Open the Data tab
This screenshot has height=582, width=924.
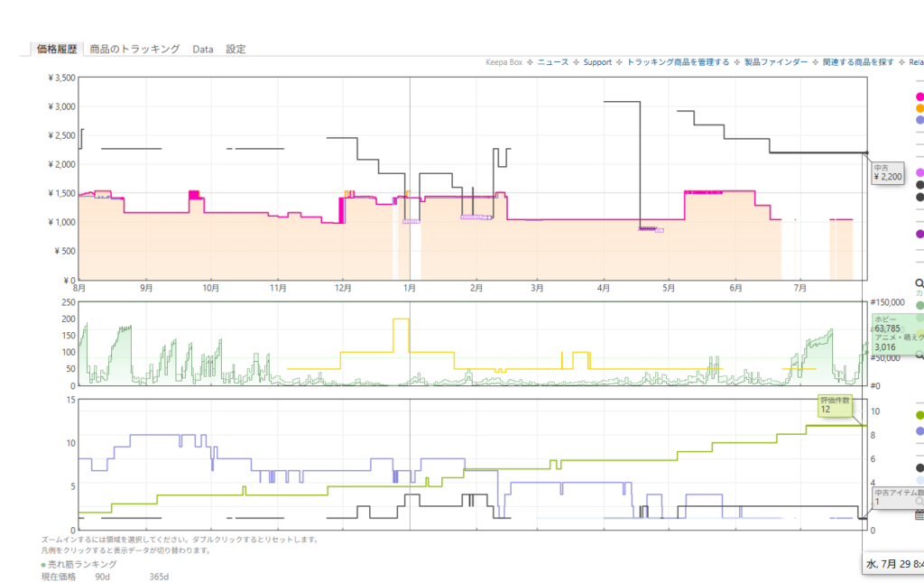click(x=203, y=49)
